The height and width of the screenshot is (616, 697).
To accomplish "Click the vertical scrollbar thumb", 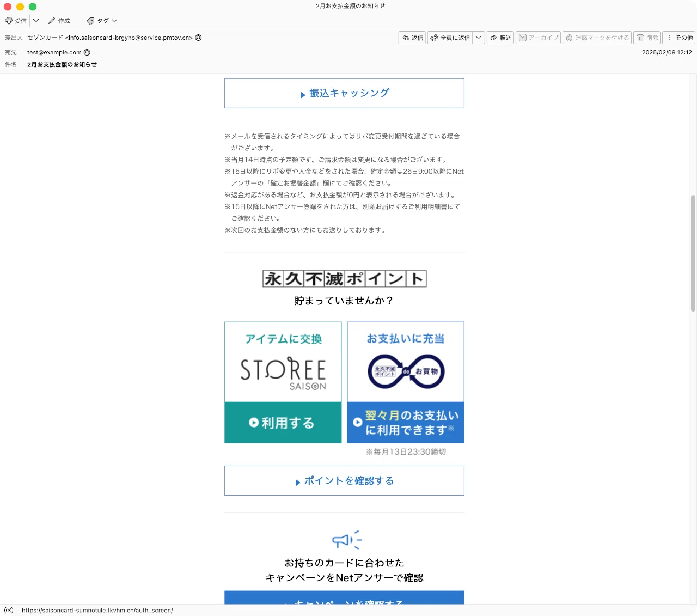I will 693,253.
